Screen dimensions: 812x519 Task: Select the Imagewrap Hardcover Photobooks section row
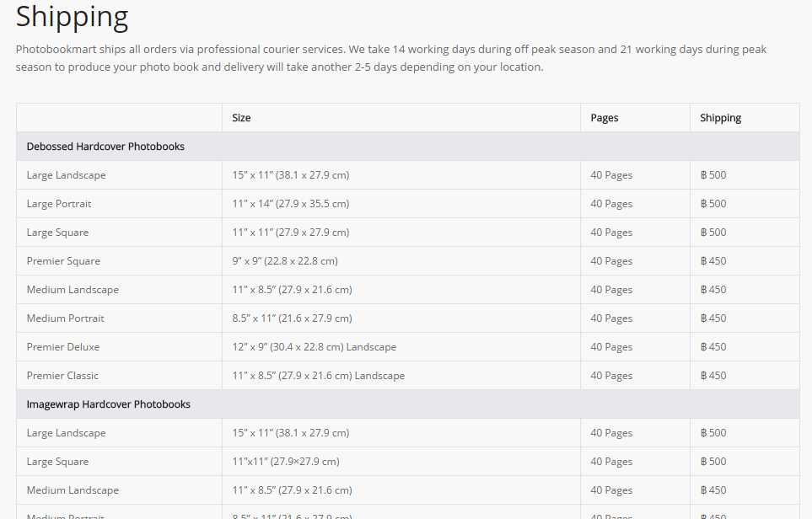click(108, 404)
